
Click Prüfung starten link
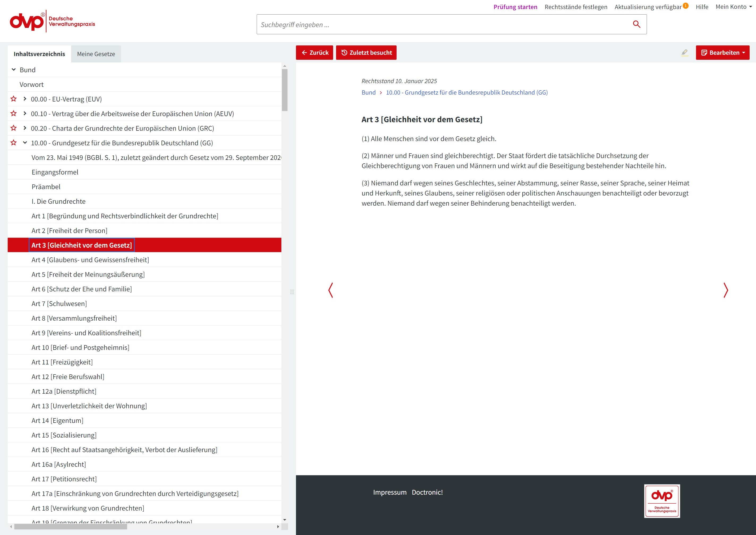point(515,7)
